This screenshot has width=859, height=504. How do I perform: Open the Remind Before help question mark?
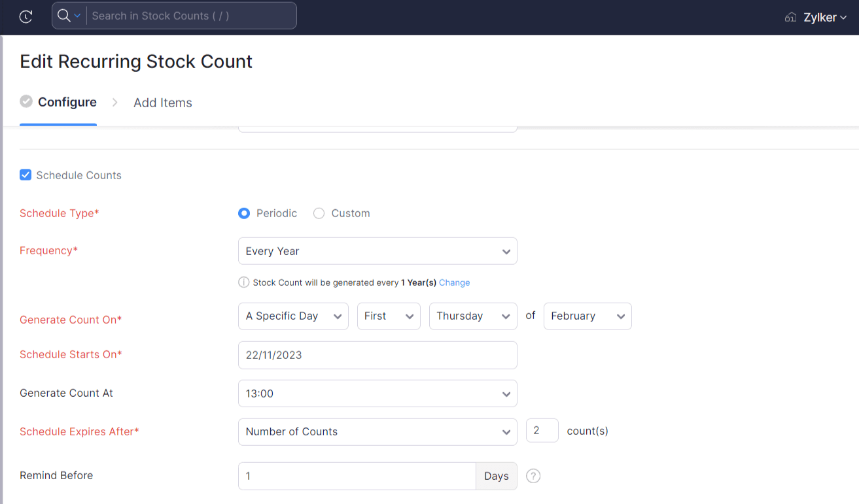[x=533, y=476]
